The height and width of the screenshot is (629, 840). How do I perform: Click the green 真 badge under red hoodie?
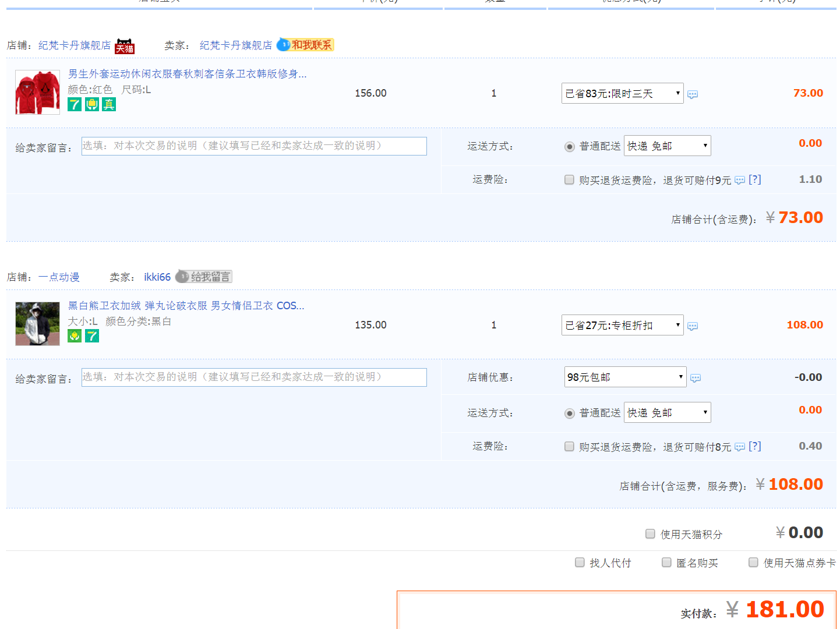coord(109,104)
